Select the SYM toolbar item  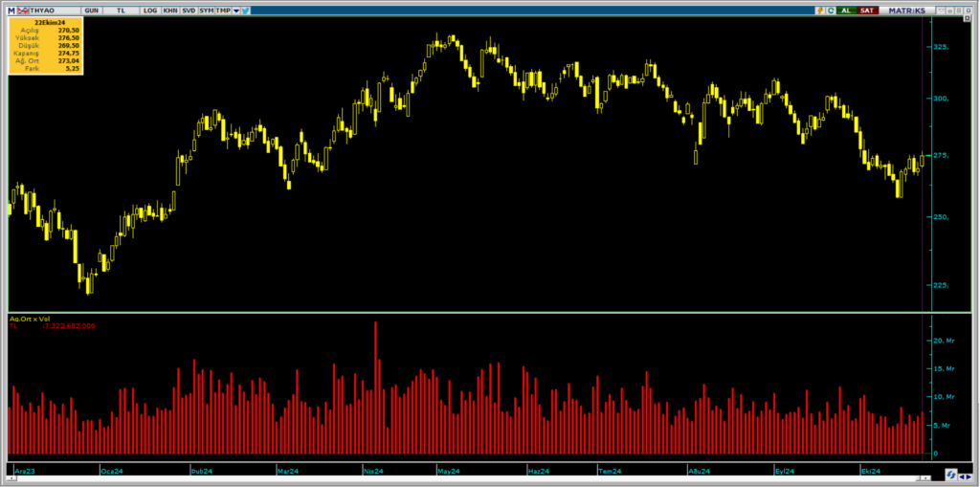click(x=206, y=11)
